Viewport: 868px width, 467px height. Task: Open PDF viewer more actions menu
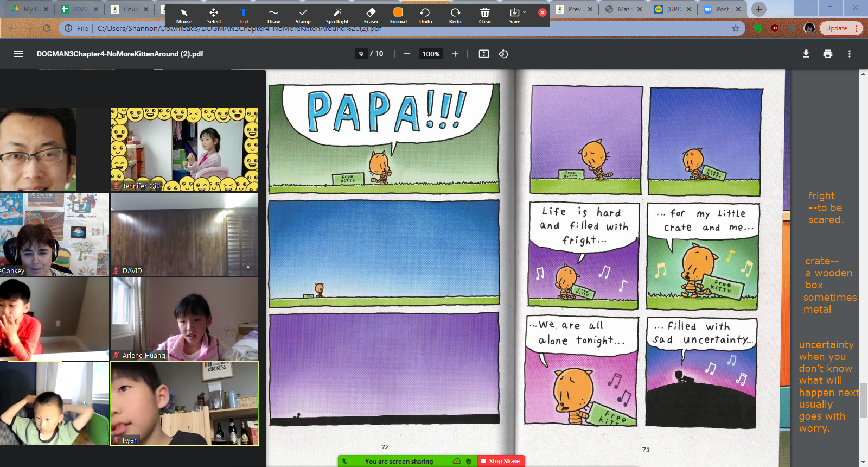pos(850,54)
